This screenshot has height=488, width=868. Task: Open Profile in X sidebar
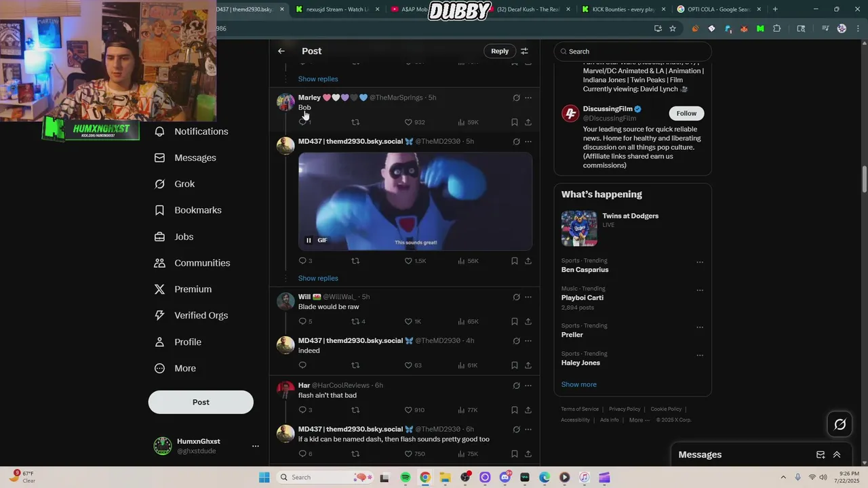tap(178, 342)
